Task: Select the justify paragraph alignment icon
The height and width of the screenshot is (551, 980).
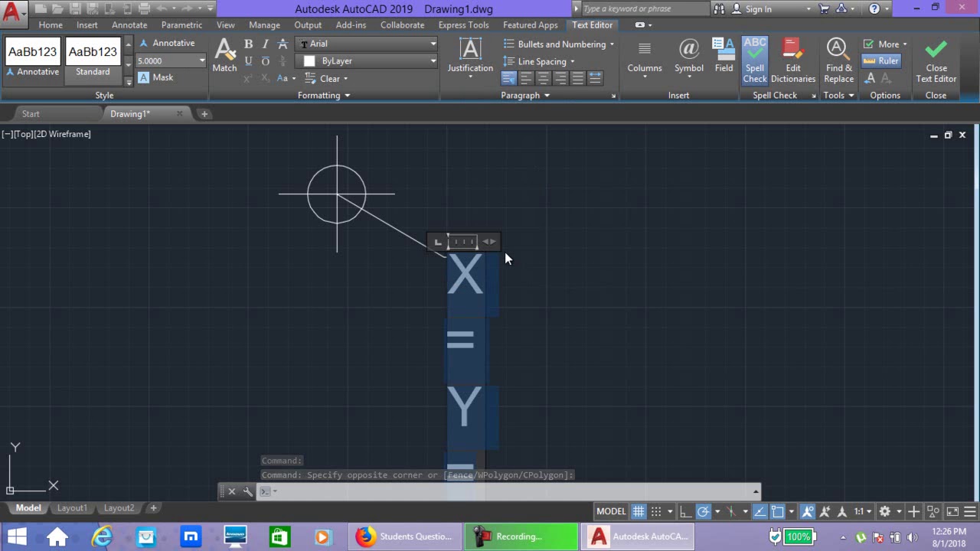Action: (x=578, y=78)
